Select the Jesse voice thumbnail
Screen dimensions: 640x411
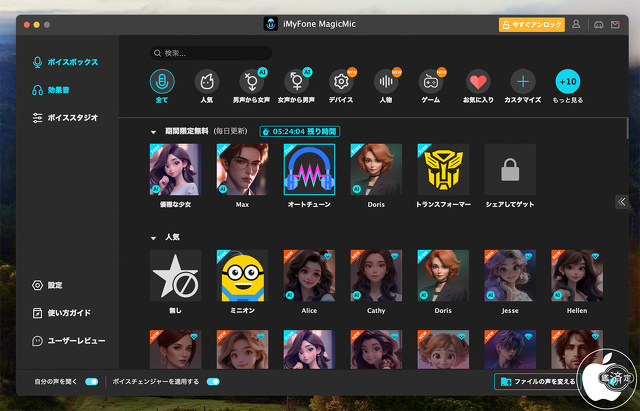[510, 275]
